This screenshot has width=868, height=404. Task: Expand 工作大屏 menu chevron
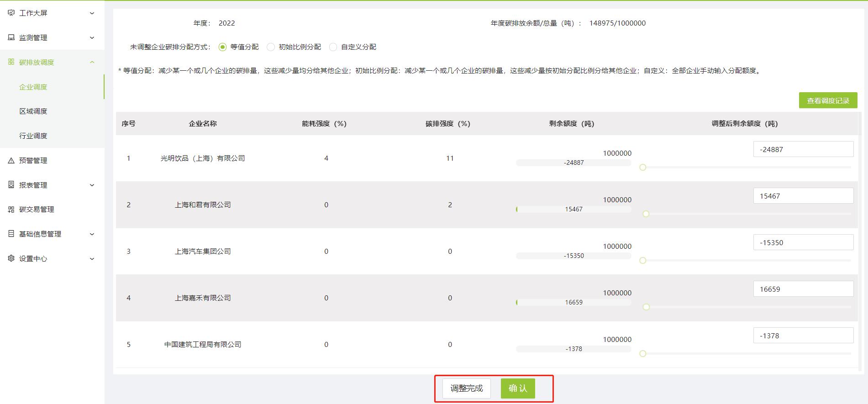92,13
